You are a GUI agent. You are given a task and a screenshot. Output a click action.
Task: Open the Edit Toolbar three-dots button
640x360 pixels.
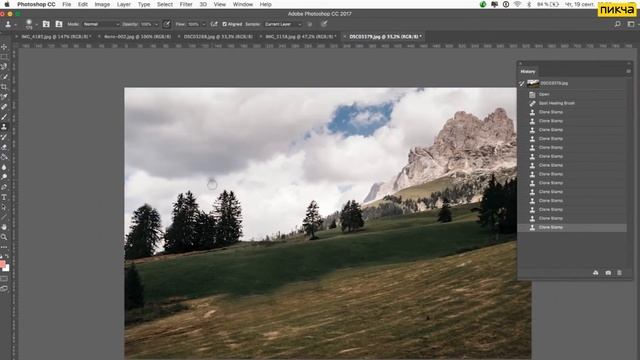(4, 247)
